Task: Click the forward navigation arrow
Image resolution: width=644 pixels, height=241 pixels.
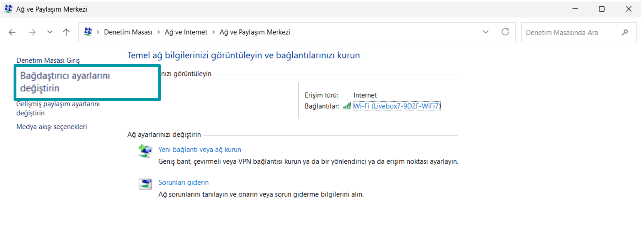Action: [32, 32]
